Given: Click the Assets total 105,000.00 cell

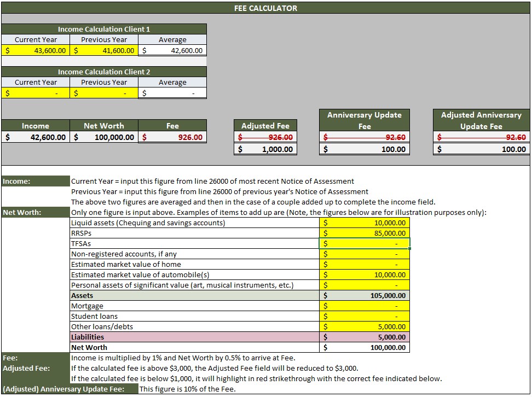Looking at the screenshot, I should click(365, 295).
